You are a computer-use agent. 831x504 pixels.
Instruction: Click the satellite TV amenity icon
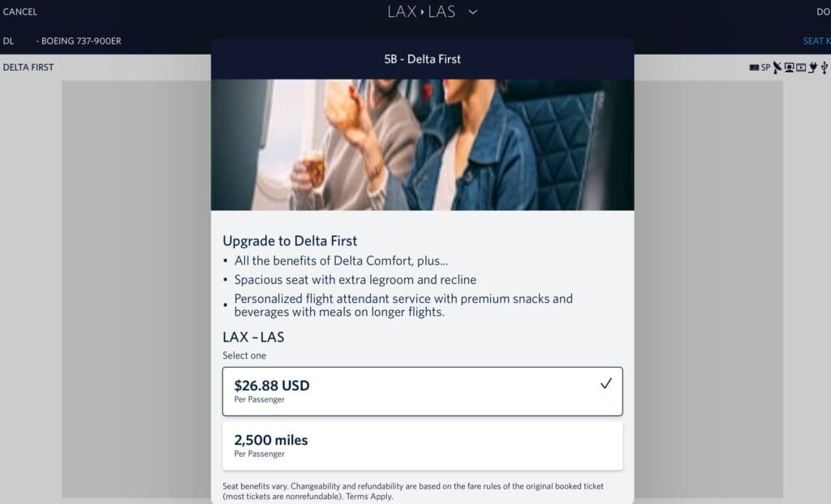point(777,67)
